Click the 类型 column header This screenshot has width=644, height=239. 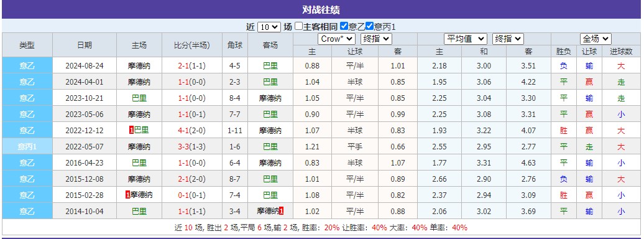coord(27,45)
